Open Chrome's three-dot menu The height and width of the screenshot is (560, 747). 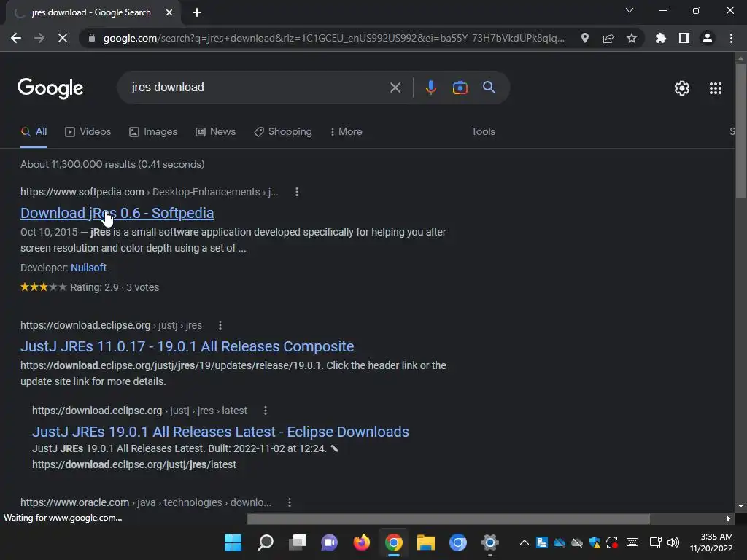[x=731, y=38]
